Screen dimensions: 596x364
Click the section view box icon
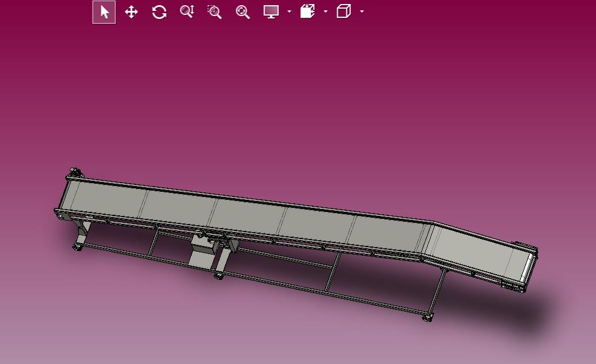[x=307, y=12]
